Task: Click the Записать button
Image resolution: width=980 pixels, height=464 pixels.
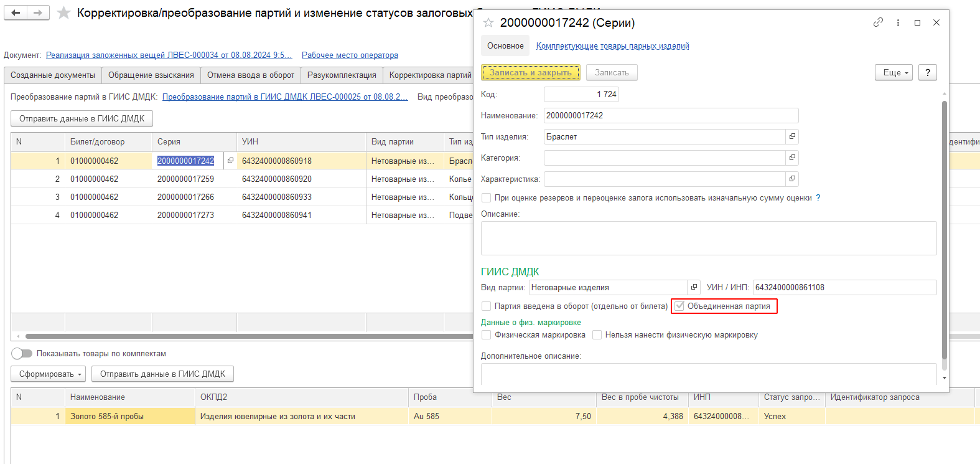Action: 612,72
